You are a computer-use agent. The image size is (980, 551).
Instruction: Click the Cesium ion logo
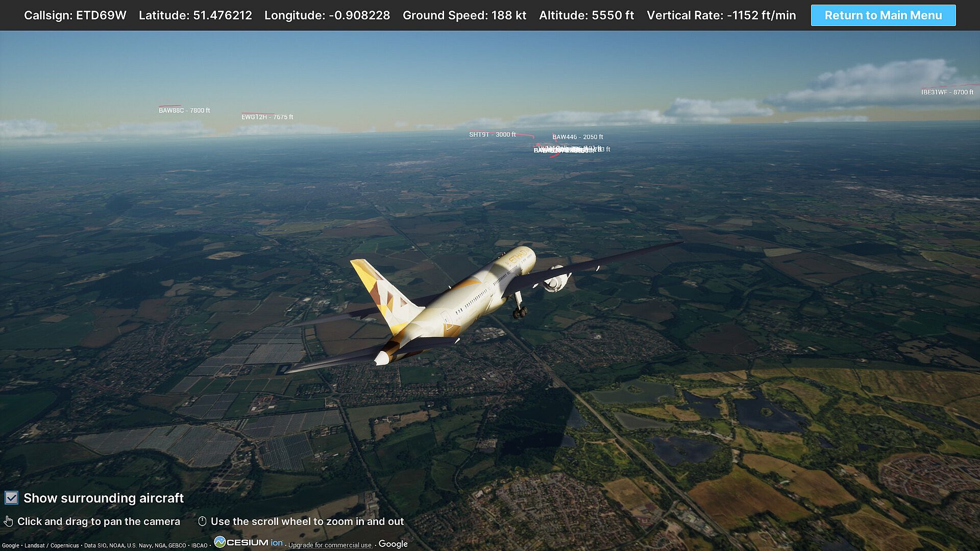pyautogui.click(x=249, y=542)
